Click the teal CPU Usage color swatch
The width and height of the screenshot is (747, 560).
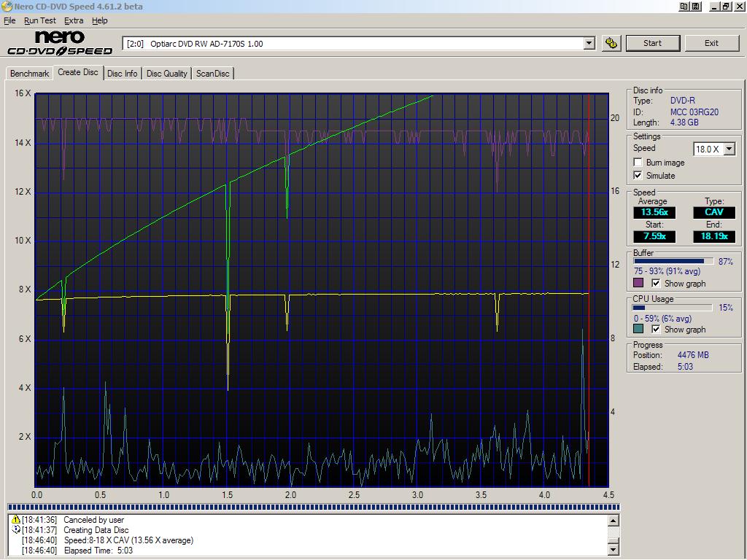point(638,329)
